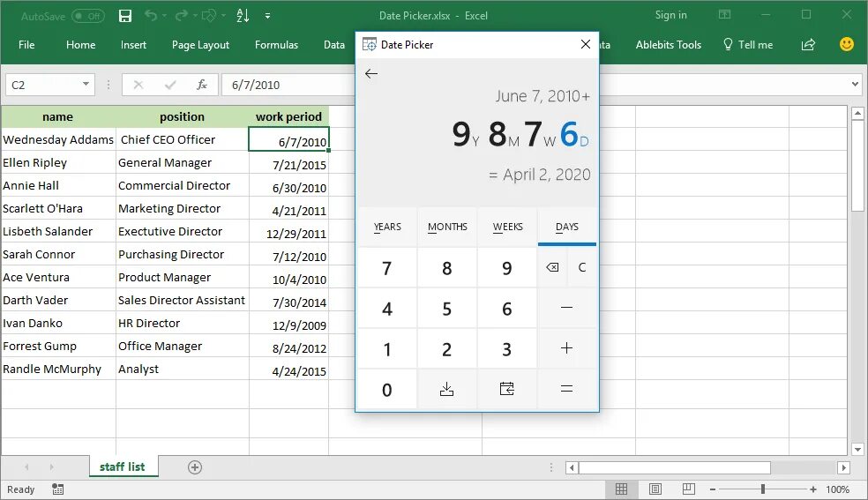Open the Home ribbon tab
868x500 pixels.
[81, 45]
